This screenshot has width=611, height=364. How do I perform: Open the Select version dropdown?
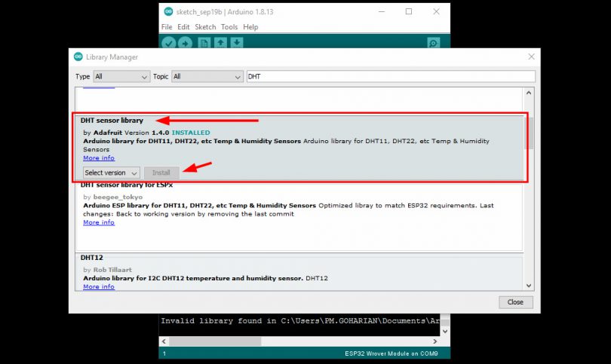click(111, 173)
